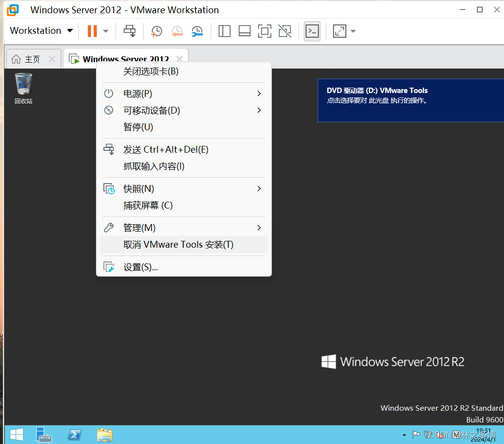This screenshot has height=444, width=504.
Task: Select 暂停(U) from the context menu
Action: coord(184,127)
